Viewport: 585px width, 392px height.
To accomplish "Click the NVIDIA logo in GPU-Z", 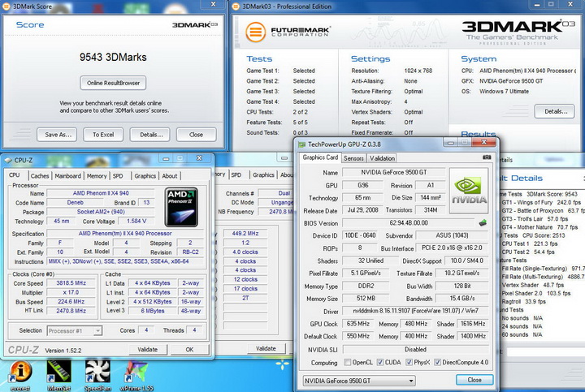I will click(x=470, y=191).
